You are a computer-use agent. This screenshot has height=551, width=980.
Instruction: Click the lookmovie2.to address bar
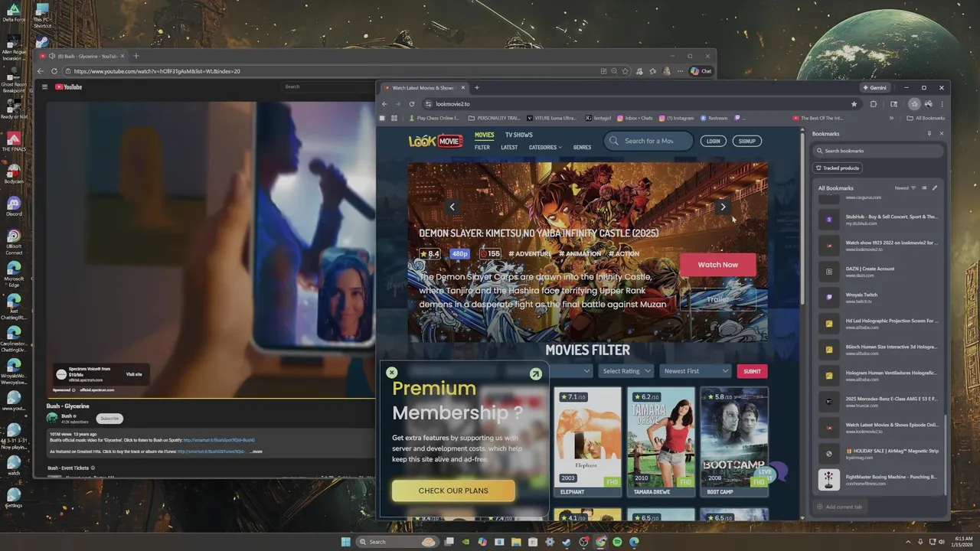(642, 104)
